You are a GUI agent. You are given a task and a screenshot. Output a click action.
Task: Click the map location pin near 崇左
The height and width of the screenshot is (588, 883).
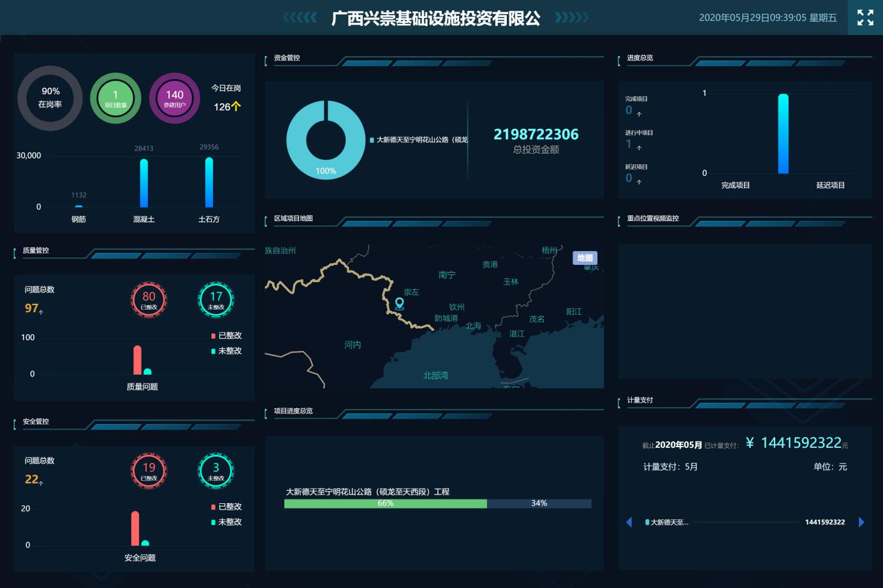[400, 304]
